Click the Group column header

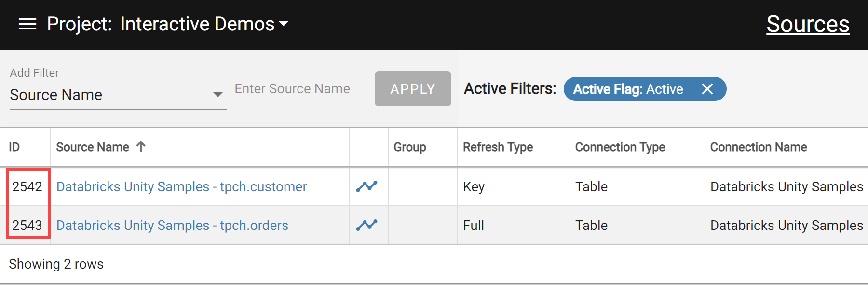pos(410,147)
